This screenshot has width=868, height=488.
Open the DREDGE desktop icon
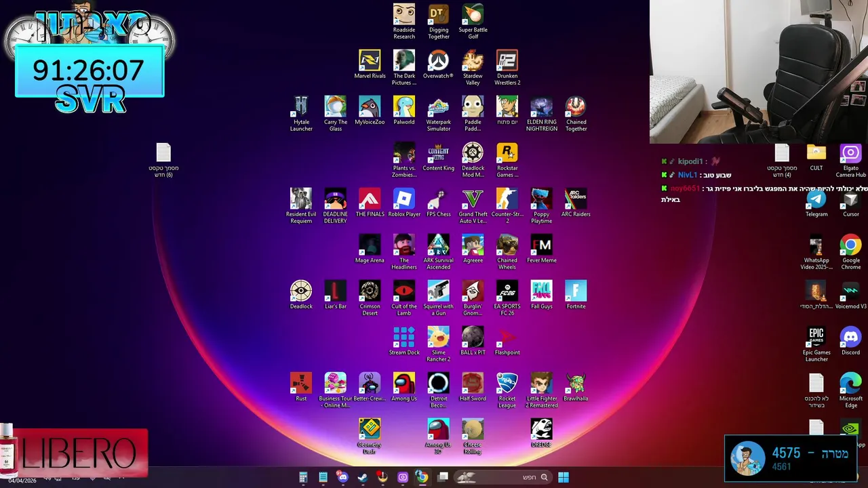[541, 433]
